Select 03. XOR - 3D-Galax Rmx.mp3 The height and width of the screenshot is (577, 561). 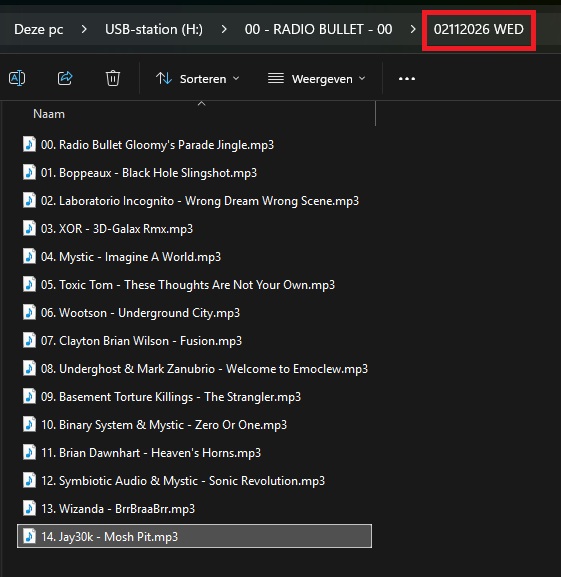pos(194,229)
